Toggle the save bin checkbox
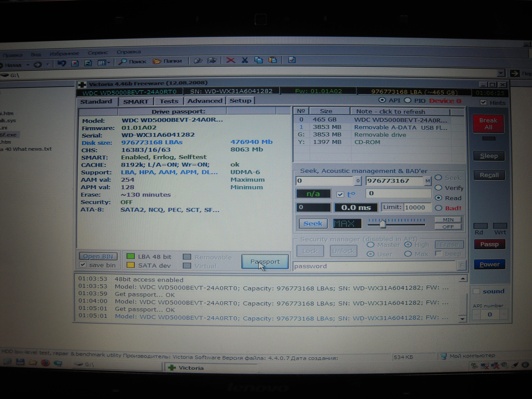532x399 pixels. 83,265
